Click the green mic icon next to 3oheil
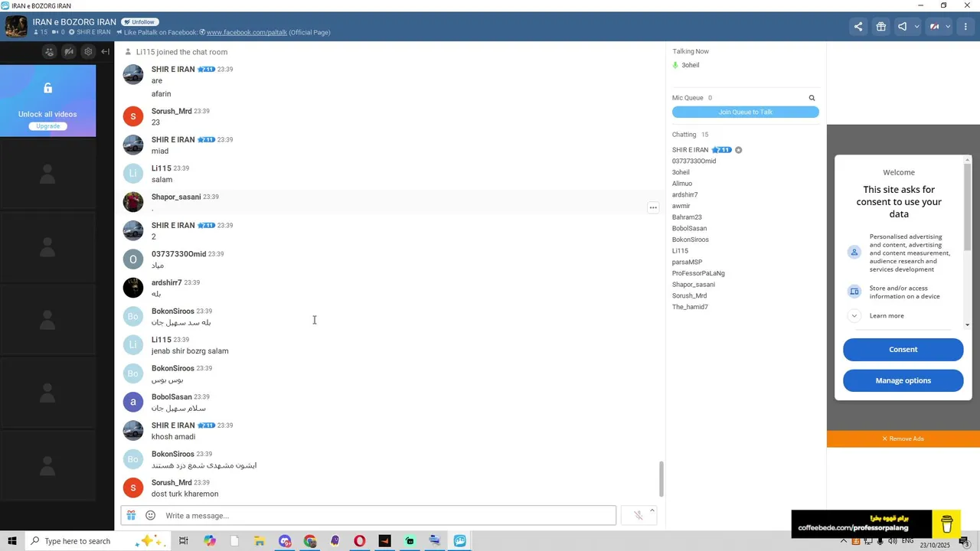980x551 pixels. click(675, 65)
